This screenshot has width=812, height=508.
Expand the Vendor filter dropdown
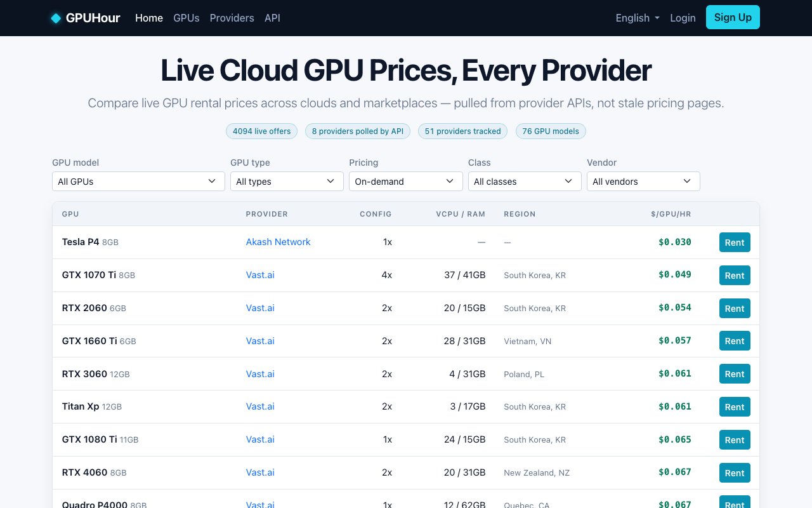(643, 181)
